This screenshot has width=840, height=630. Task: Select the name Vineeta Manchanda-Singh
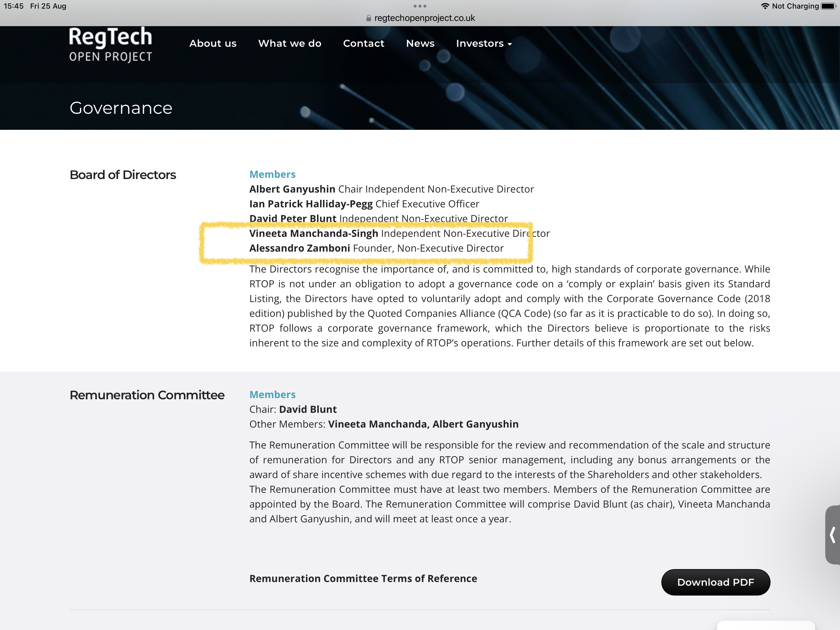point(314,233)
